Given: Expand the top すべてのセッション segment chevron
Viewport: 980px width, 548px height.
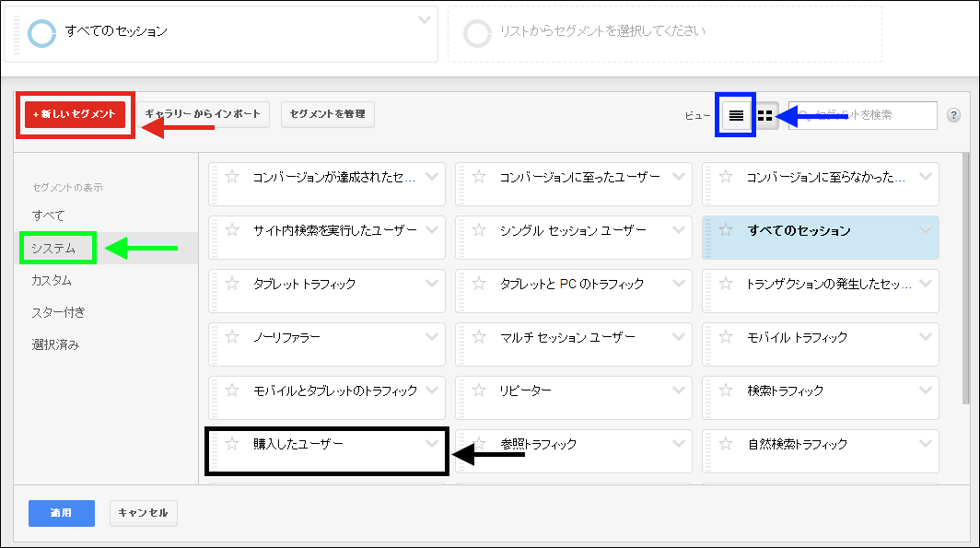Looking at the screenshot, I should [x=424, y=19].
